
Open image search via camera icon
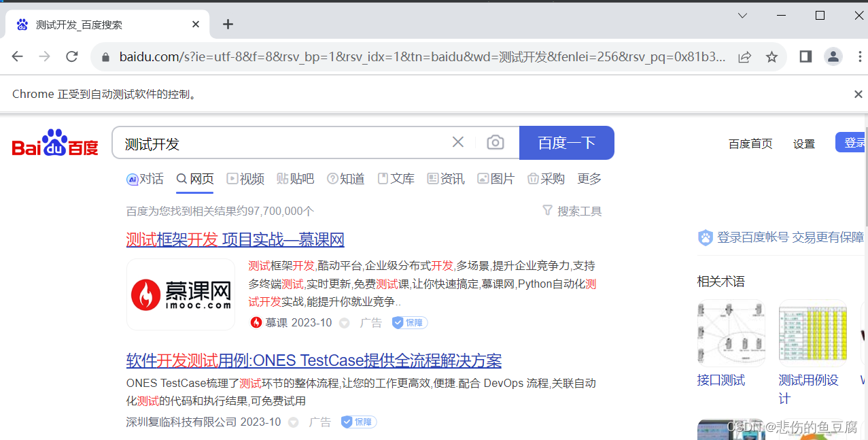[496, 142]
